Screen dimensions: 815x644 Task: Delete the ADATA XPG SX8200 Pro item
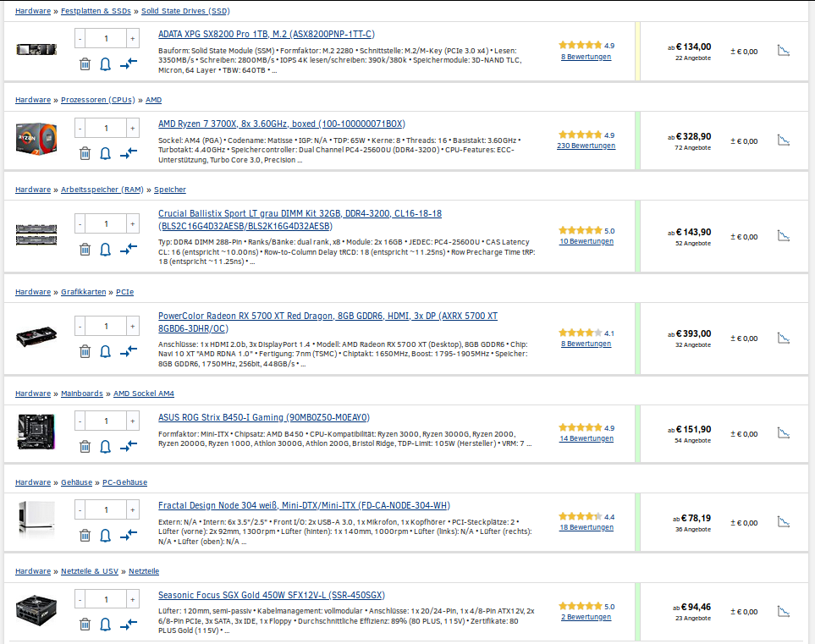pyautogui.click(x=85, y=64)
